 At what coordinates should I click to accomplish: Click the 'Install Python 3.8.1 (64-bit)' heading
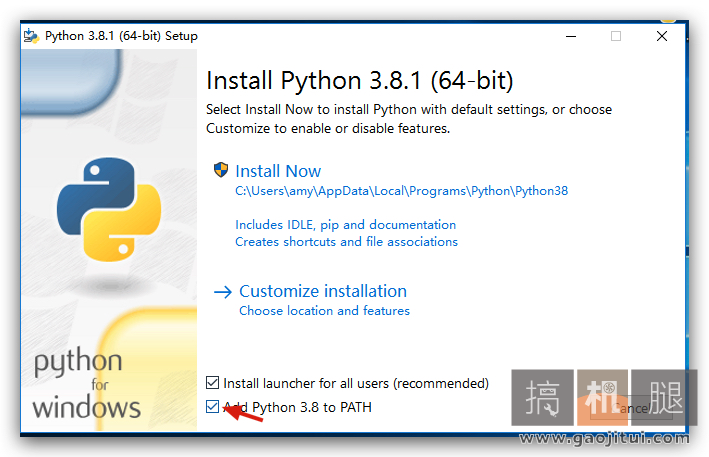(359, 81)
